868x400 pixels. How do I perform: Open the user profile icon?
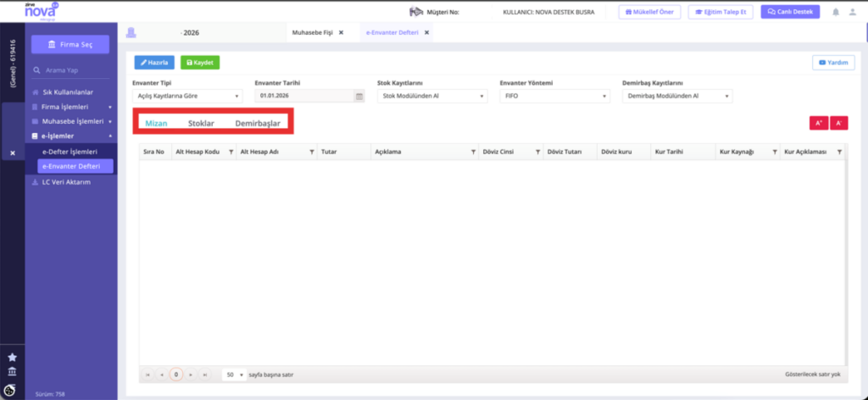tap(853, 12)
